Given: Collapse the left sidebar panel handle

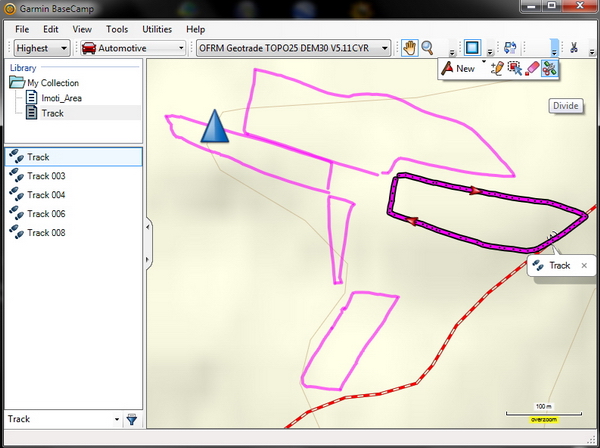Looking at the screenshot, I should pyautogui.click(x=147, y=228).
